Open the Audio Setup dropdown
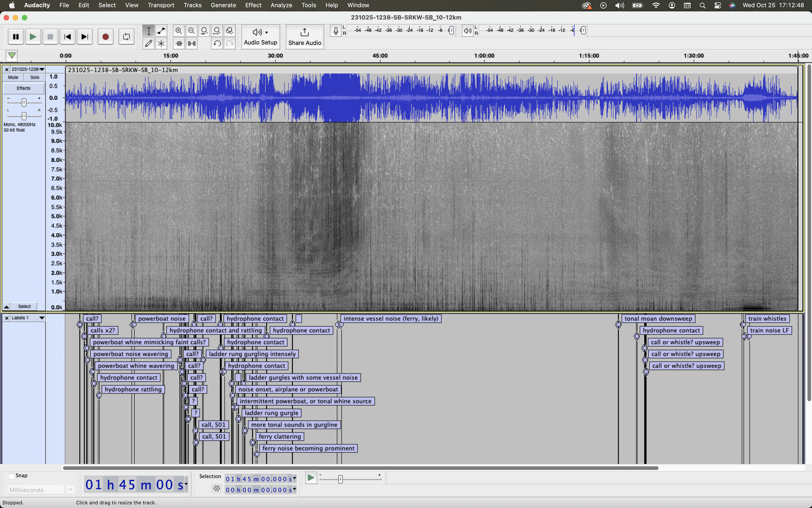The width and height of the screenshot is (812, 508). [261, 37]
